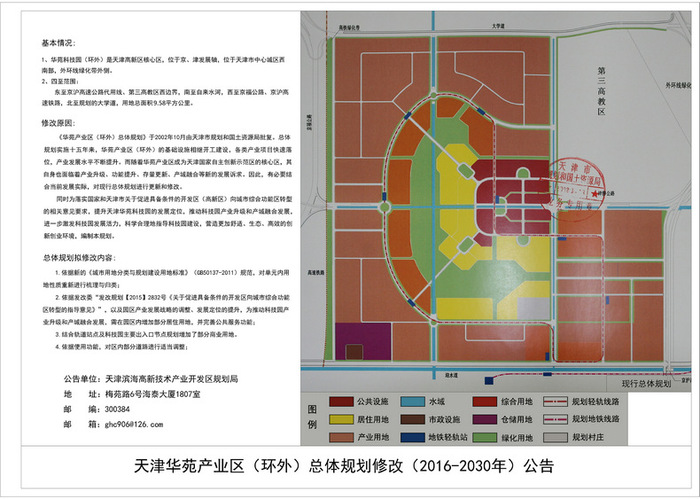Select the 水域 blue legend swatch
The width and height of the screenshot is (700, 499).
[x=412, y=401]
